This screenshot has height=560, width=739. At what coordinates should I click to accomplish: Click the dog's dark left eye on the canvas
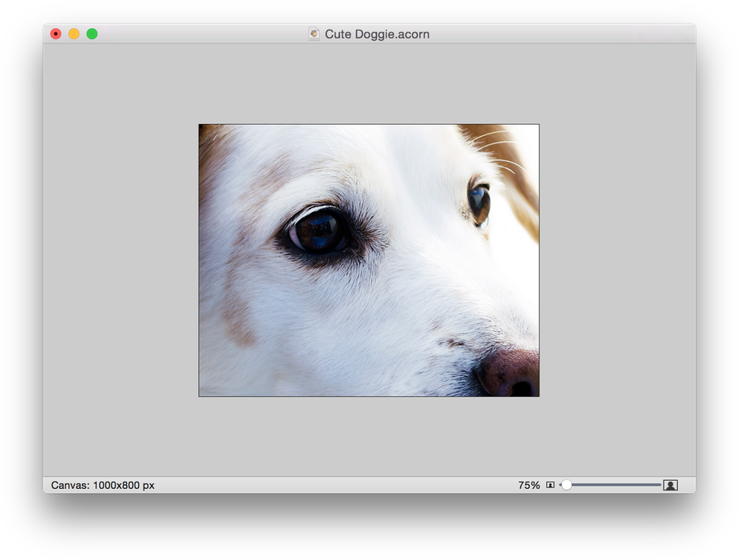(320, 231)
